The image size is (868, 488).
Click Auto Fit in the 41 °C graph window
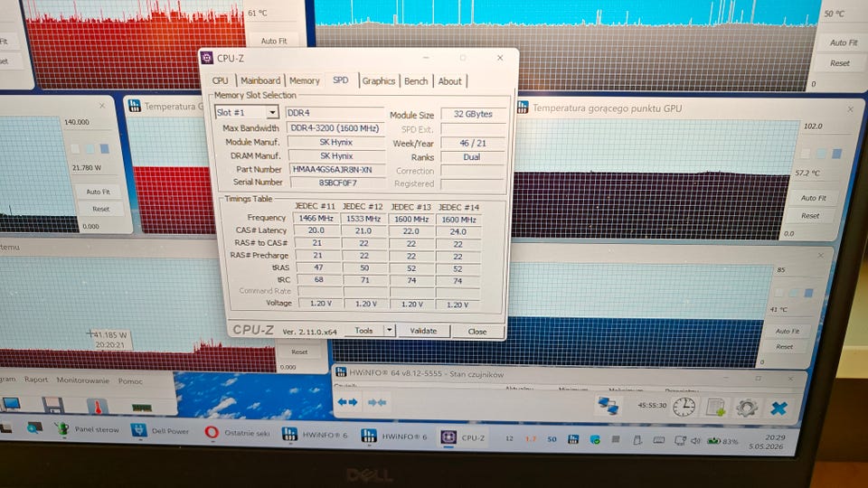click(788, 331)
